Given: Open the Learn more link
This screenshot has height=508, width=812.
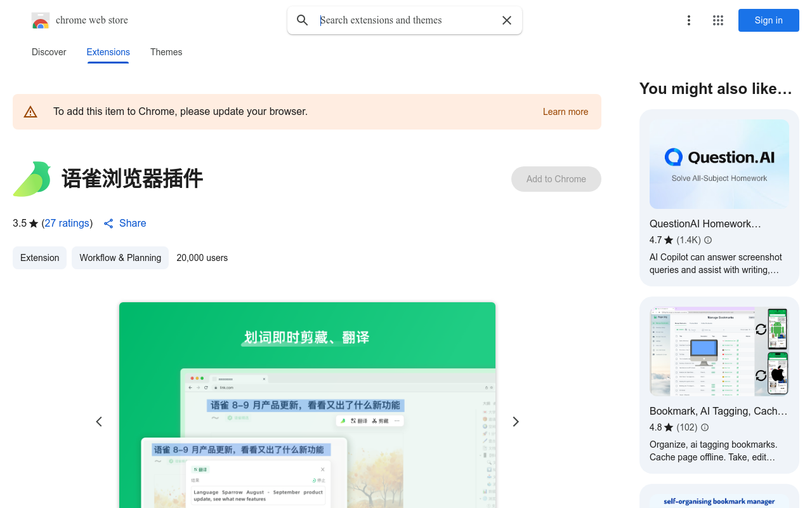Looking at the screenshot, I should (565, 112).
